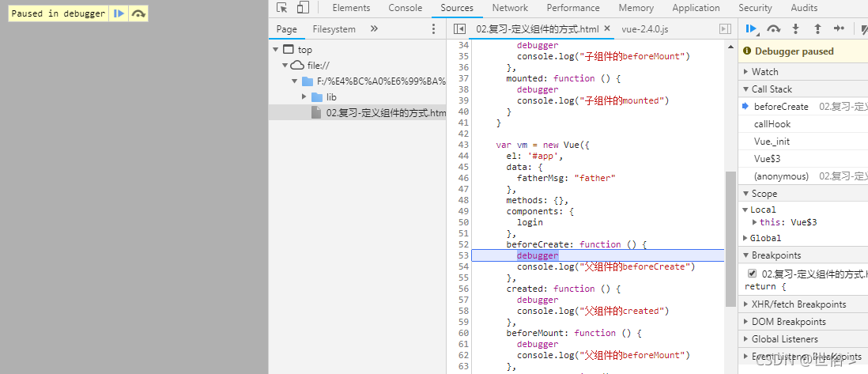Select the Sources tab

[457, 8]
